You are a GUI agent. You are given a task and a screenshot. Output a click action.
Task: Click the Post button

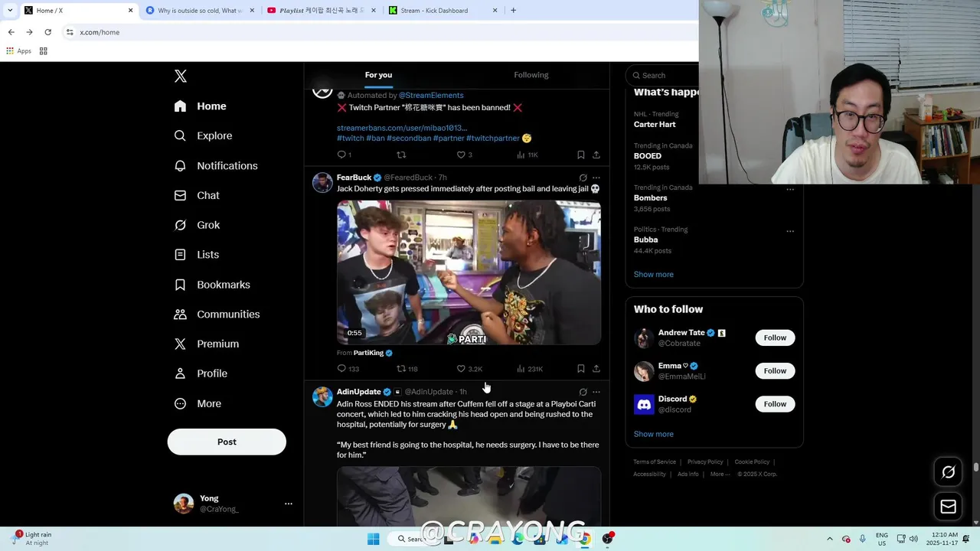point(227,442)
